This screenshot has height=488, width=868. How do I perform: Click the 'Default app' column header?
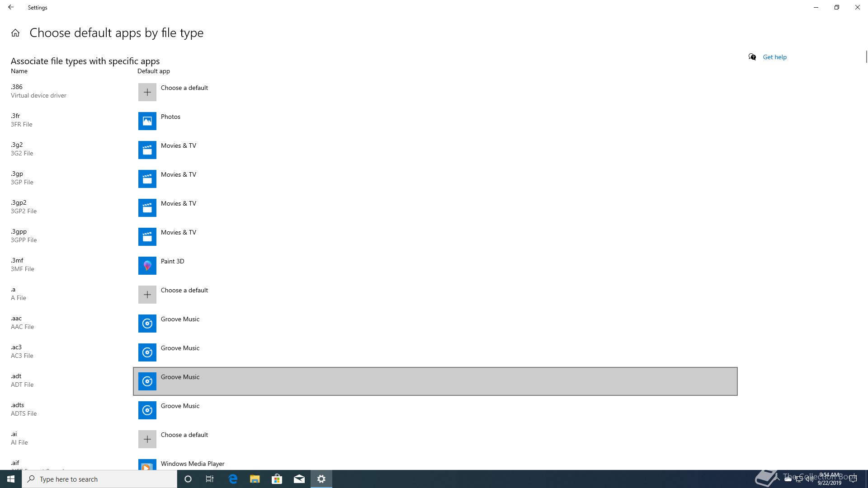coord(154,71)
